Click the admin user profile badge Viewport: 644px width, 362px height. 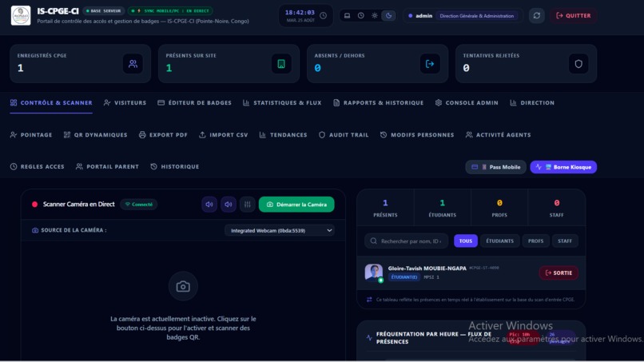coord(463,16)
